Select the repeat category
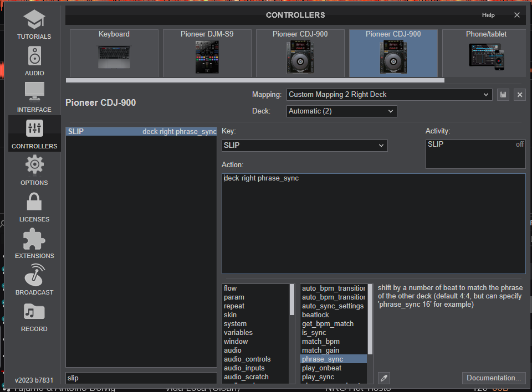This screenshot has height=392, width=532. tap(256, 306)
